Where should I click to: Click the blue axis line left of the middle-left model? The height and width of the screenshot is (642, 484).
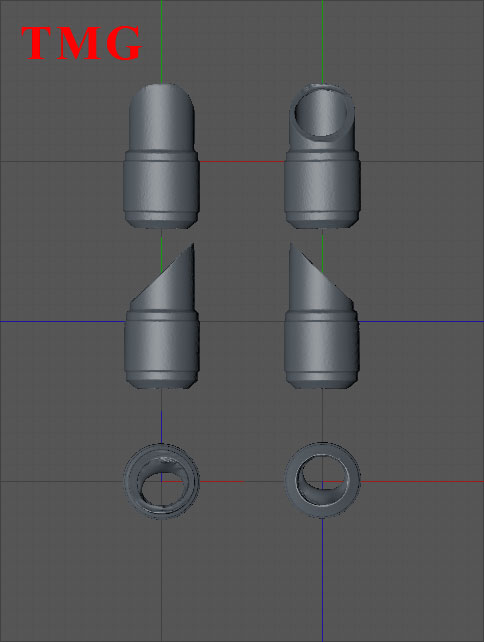point(62,321)
